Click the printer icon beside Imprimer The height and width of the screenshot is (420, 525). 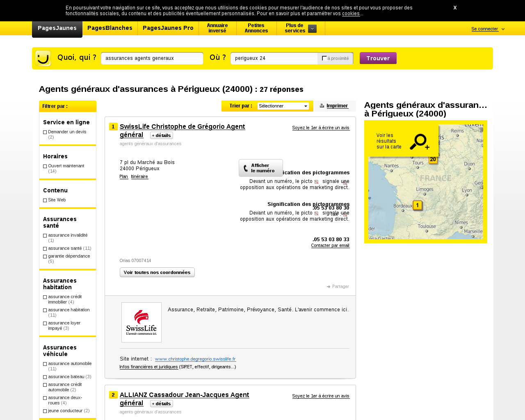point(322,106)
